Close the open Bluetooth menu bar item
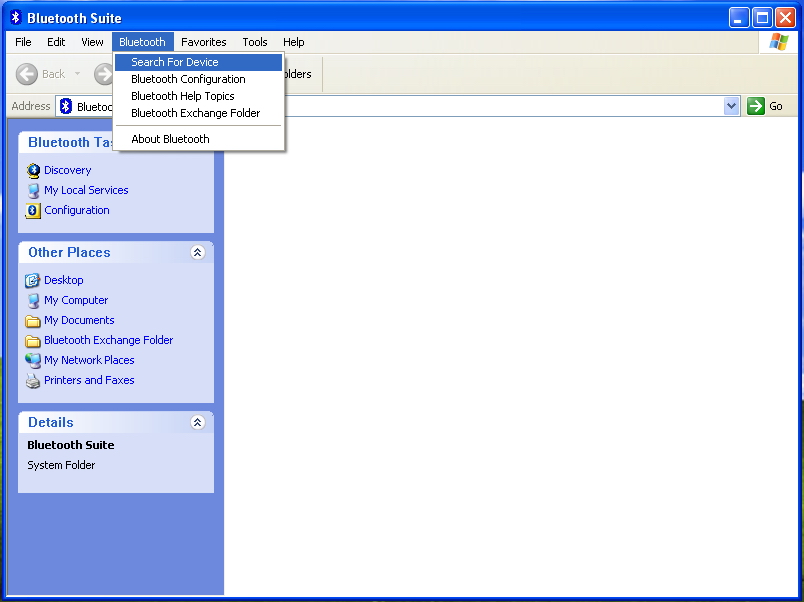This screenshot has width=804, height=602. [143, 42]
